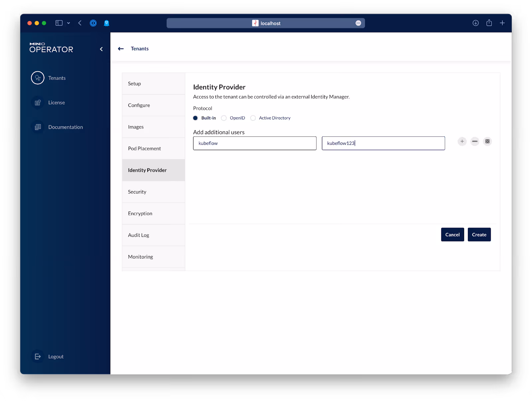
Task: Click the page options ellipsis in address bar
Action: point(358,23)
